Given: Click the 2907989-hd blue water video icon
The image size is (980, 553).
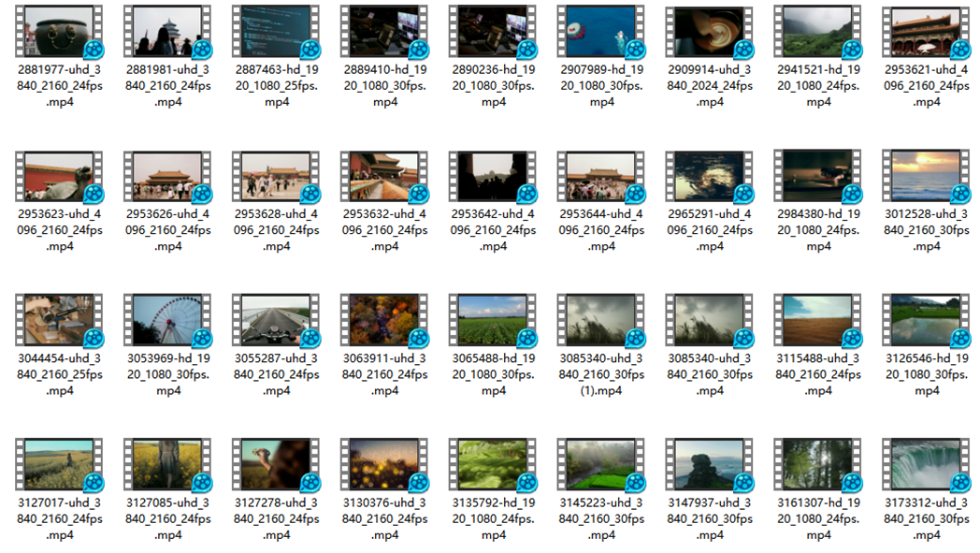Looking at the screenshot, I should 601,31.
